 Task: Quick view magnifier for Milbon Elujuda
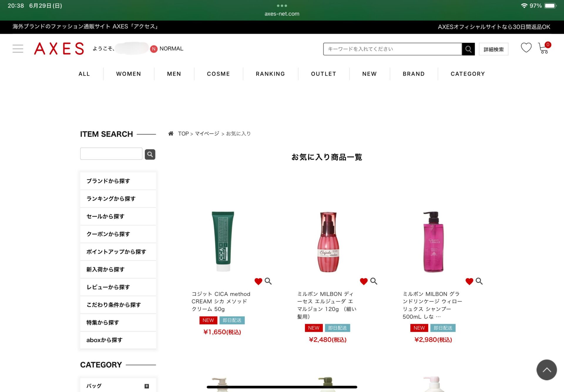click(x=374, y=281)
